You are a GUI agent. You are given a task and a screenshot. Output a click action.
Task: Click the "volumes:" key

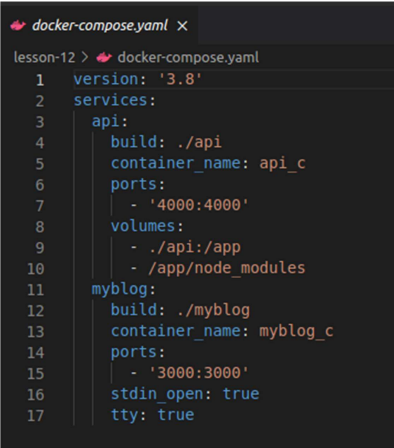click(x=147, y=226)
